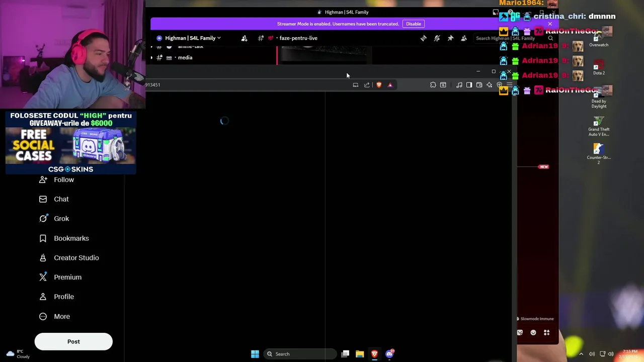Click the Discord invite people icon
This screenshot has height=362, width=644.
[245, 38]
